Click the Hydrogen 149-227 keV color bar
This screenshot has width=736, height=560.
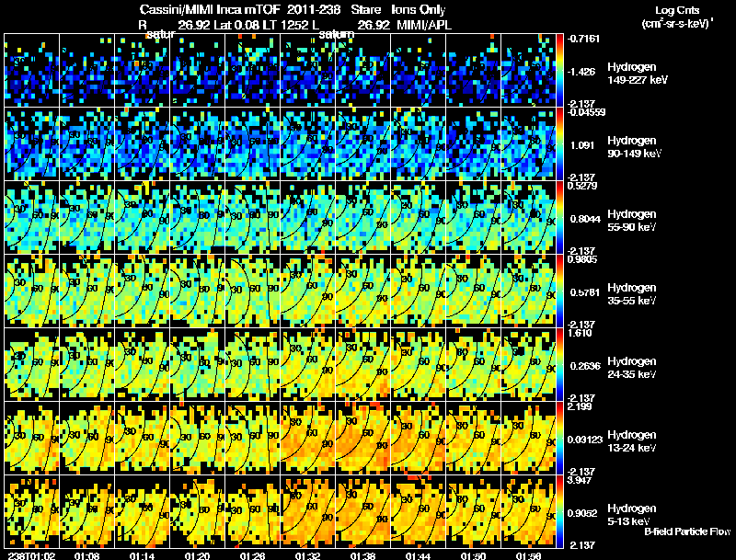pyautogui.click(x=559, y=71)
